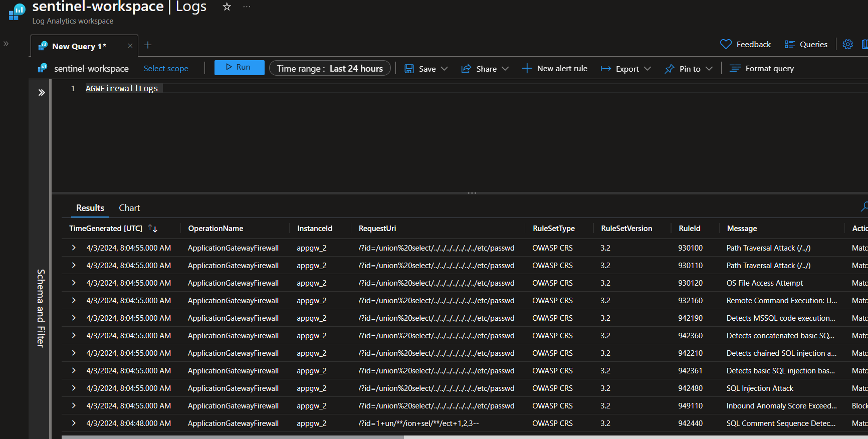This screenshot has height=439, width=868.
Task: Expand the row with RuleId 930110
Action: pyautogui.click(x=74, y=265)
